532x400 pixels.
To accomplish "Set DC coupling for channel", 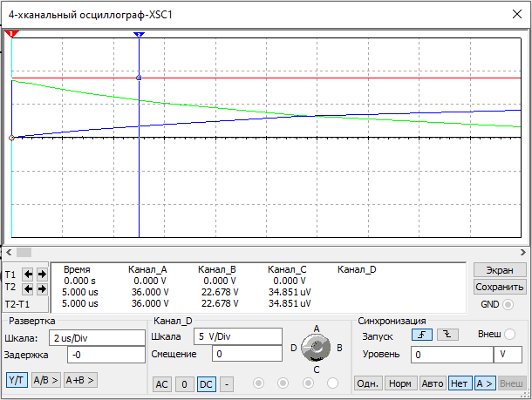I will [x=207, y=384].
